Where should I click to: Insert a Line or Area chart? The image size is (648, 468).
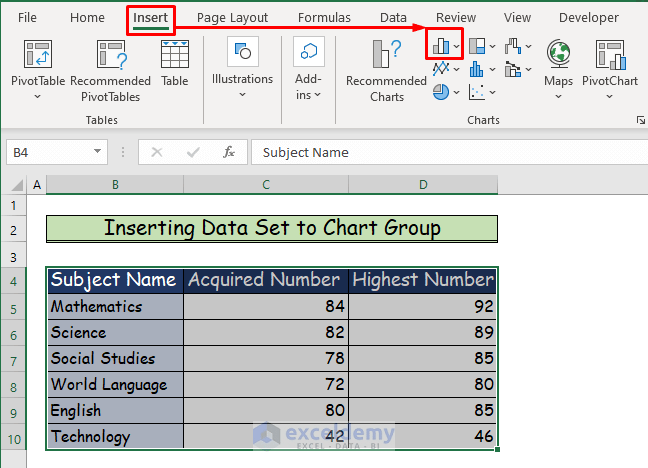pos(441,69)
